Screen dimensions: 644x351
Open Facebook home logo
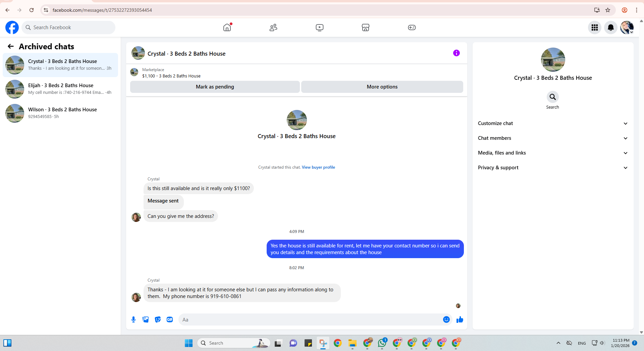click(x=12, y=27)
